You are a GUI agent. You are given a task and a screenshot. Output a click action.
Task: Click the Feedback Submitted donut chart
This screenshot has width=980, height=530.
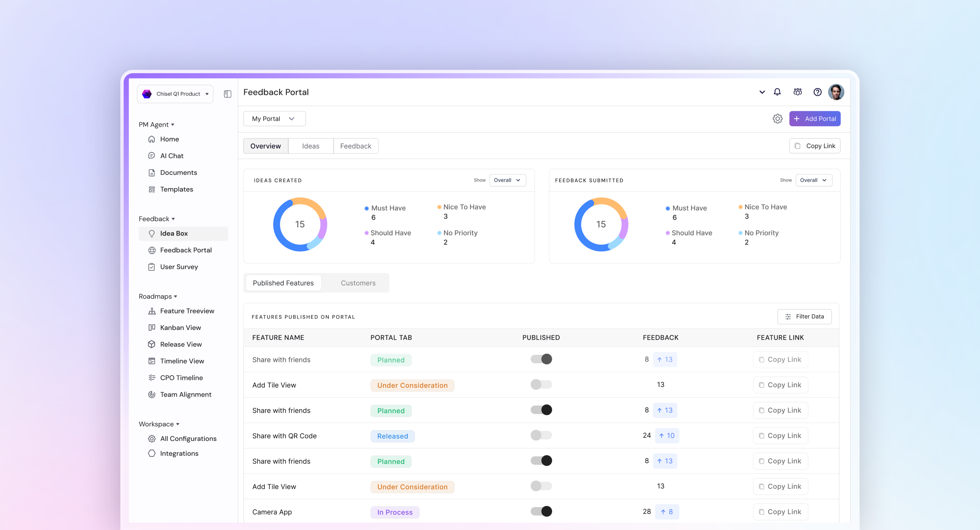(x=601, y=224)
